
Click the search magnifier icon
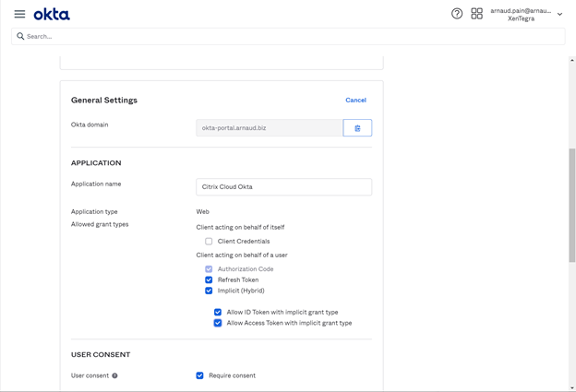pos(20,37)
